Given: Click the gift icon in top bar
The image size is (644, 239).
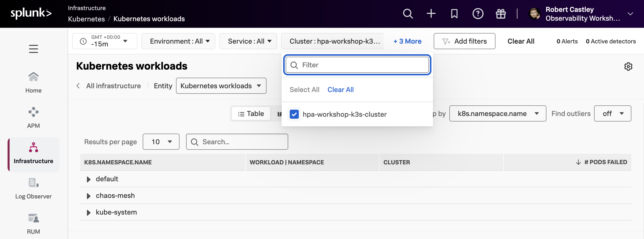Looking at the screenshot, I should (x=501, y=14).
